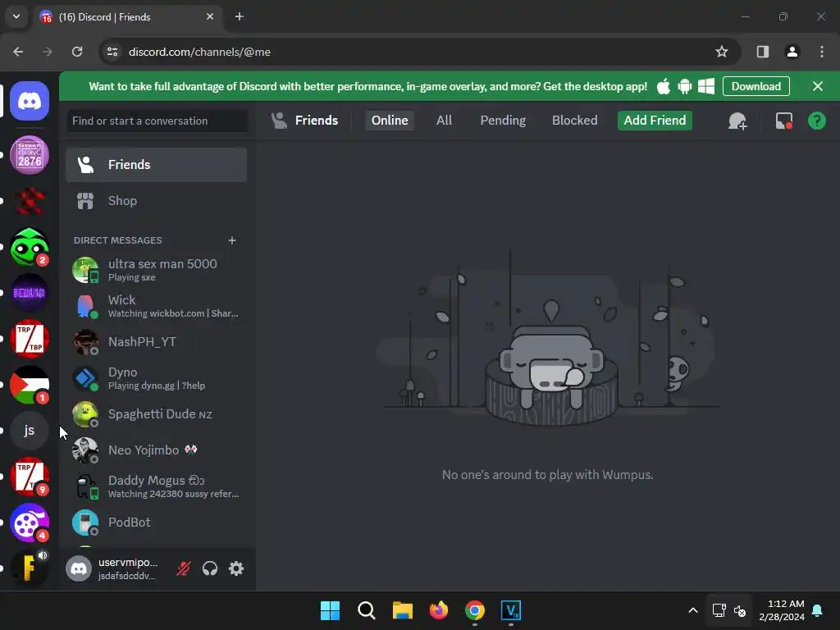Unmute the microphone
The height and width of the screenshot is (630, 840).
pyautogui.click(x=183, y=568)
